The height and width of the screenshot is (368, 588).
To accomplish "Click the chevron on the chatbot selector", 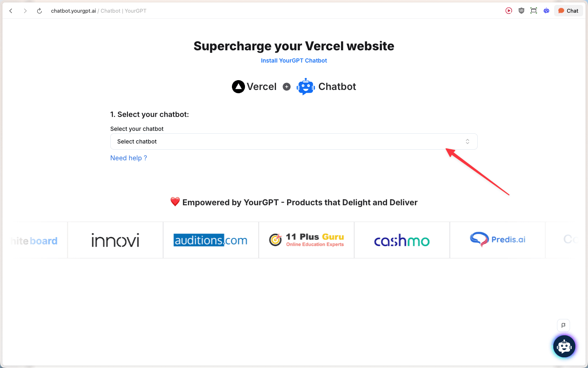I will pyautogui.click(x=467, y=141).
